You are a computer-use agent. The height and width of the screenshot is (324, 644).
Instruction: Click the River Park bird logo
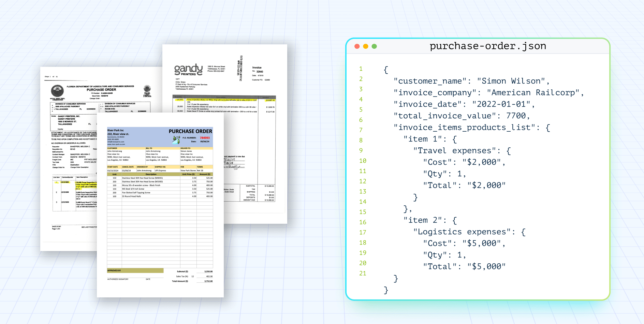click(176, 139)
